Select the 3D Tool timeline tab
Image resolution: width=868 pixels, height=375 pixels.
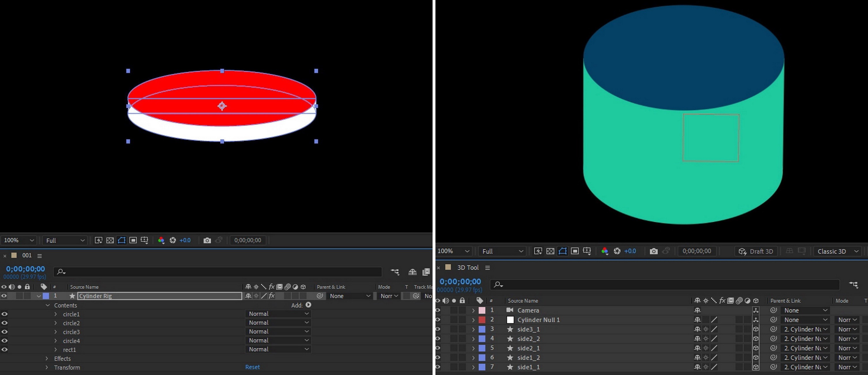(x=467, y=267)
